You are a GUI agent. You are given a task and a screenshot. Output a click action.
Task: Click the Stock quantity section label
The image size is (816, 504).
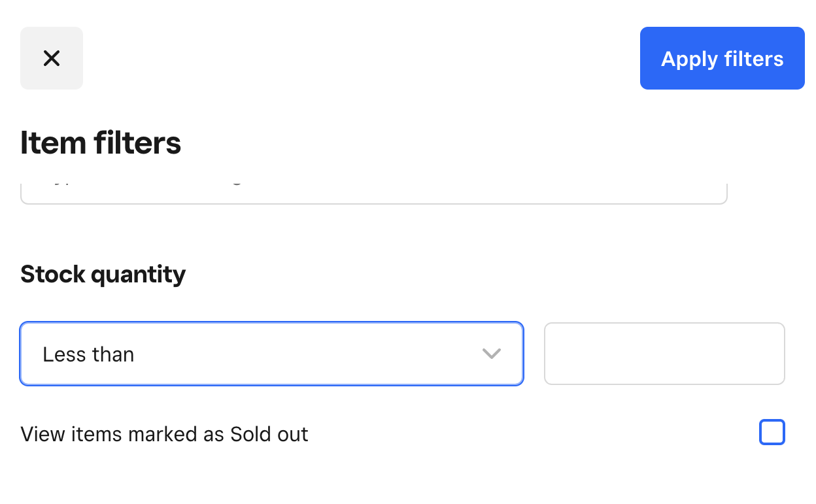[x=103, y=274]
